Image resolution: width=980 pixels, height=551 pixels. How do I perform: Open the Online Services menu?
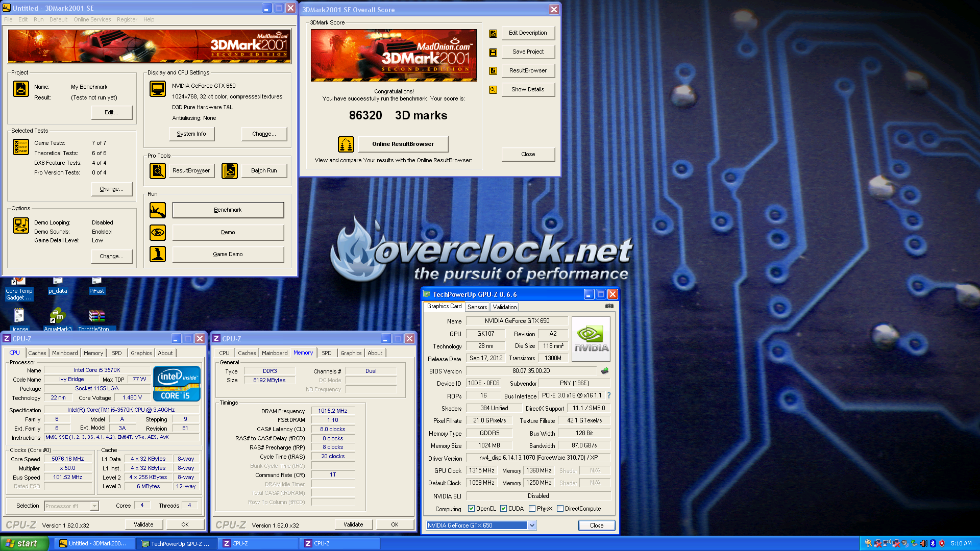click(92, 19)
